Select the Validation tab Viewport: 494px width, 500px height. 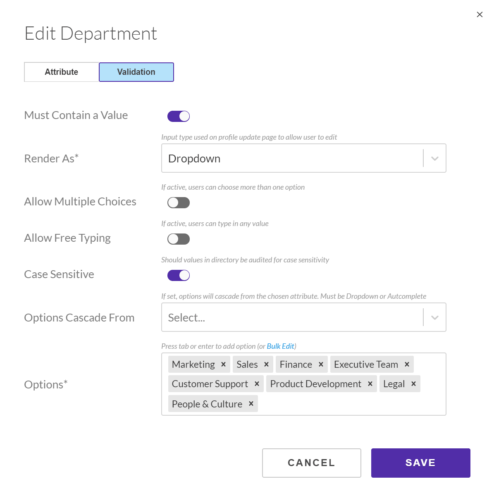click(136, 72)
